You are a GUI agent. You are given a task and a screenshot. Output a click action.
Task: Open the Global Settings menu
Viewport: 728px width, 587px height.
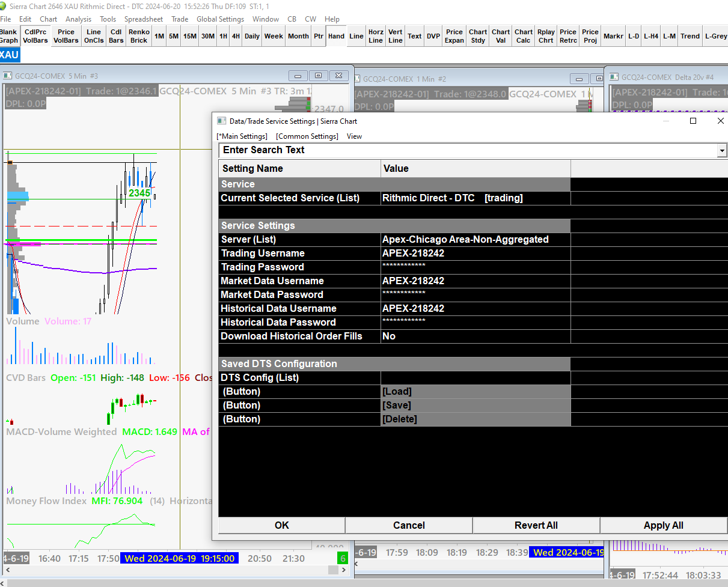pos(220,19)
